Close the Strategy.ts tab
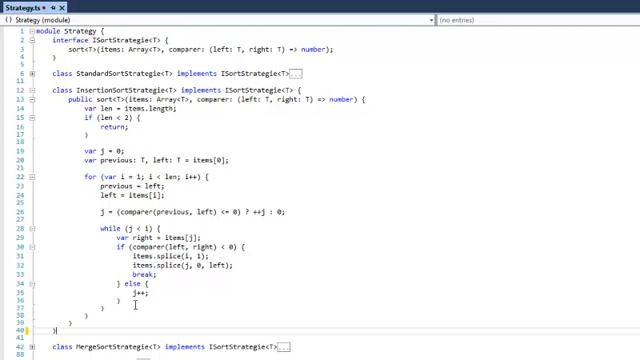The width and height of the screenshot is (640, 360). click(62, 8)
